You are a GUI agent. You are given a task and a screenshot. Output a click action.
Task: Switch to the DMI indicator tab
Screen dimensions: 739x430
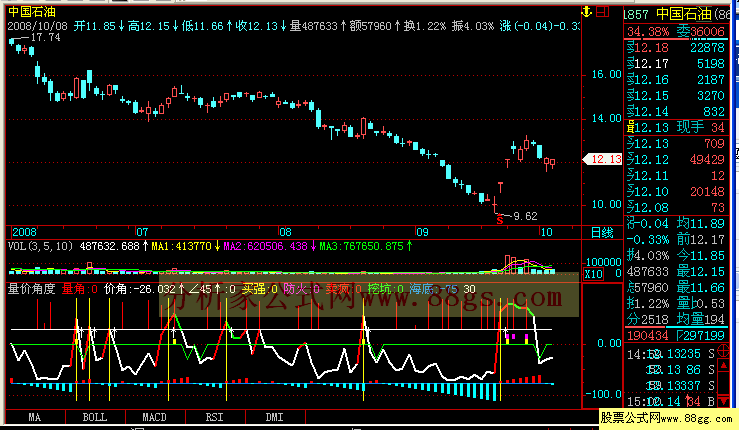coord(275,417)
